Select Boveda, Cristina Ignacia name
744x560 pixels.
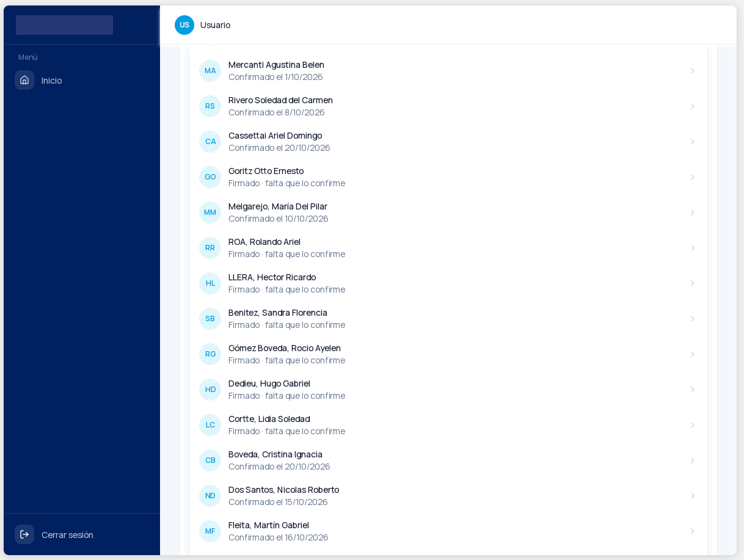pos(275,454)
